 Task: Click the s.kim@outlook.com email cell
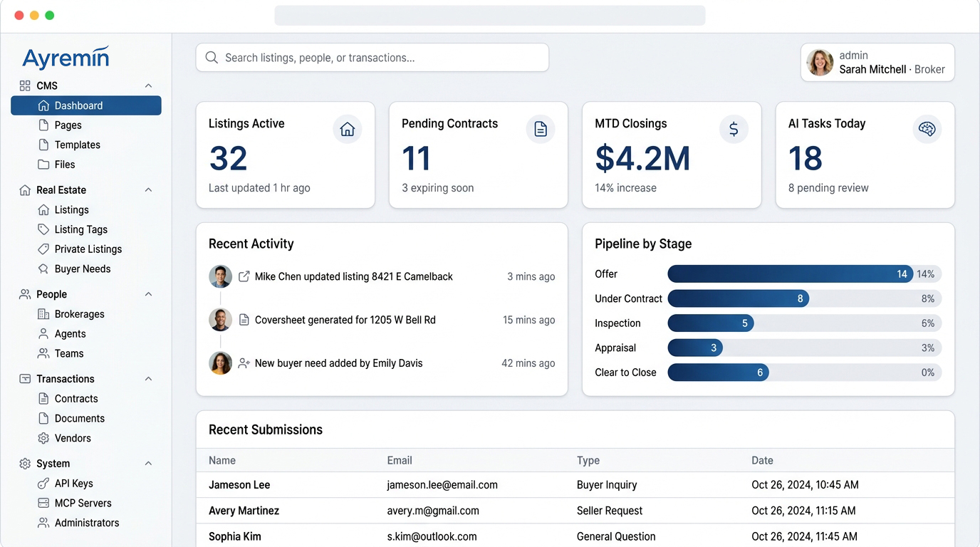(432, 536)
